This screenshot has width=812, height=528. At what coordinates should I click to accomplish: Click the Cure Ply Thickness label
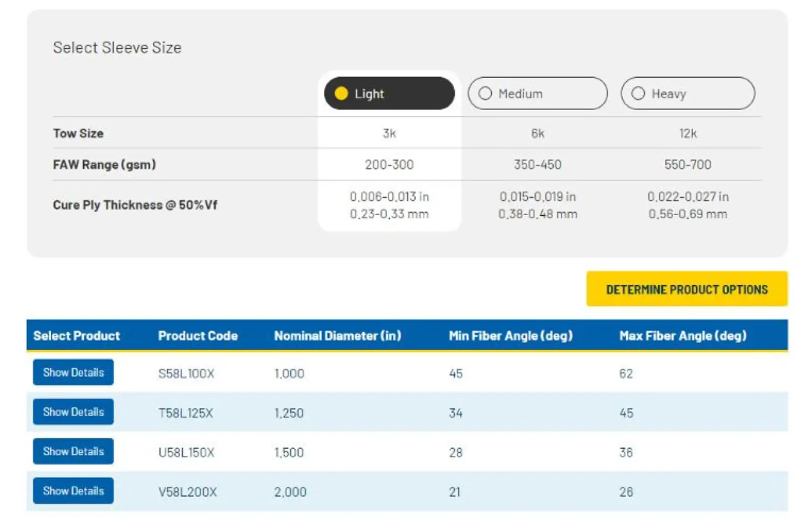tap(135, 205)
